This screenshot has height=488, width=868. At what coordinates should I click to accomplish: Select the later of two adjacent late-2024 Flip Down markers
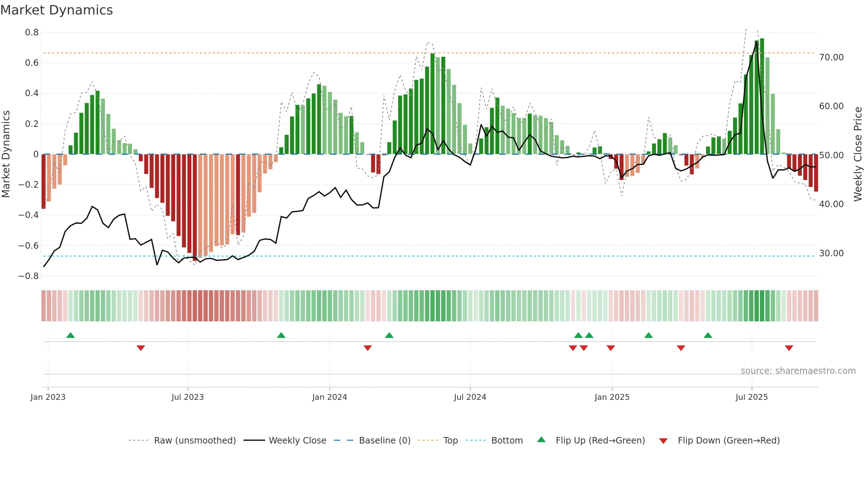584,348
